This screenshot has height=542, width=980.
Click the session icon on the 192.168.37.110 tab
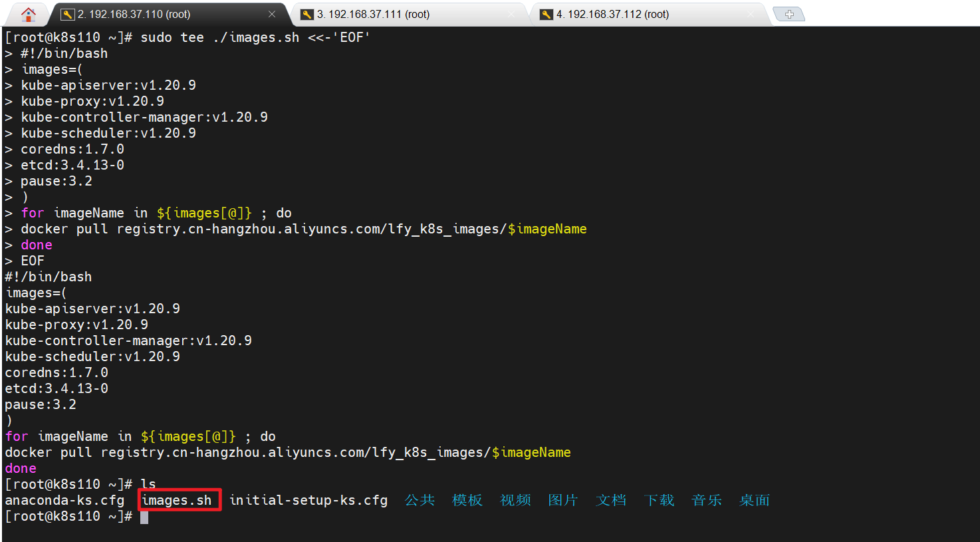(x=68, y=14)
